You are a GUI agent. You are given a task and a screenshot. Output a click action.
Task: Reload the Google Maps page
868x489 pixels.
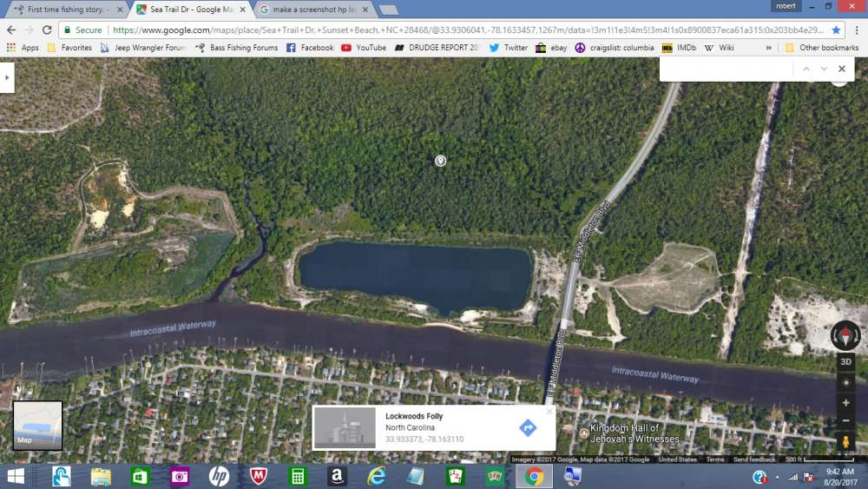[47, 30]
